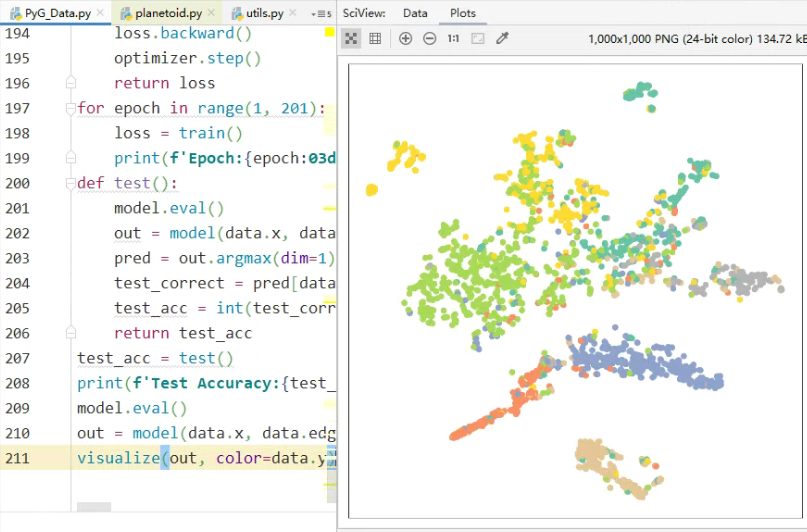The width and height of the screenshot is (807, 532).
Task: Collapse the def test() function fold
Action: click(71, 183)
